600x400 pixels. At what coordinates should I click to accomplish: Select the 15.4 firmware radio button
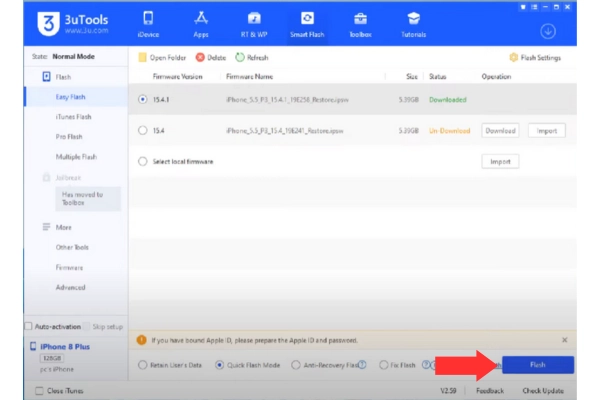(x=144, y=130)
